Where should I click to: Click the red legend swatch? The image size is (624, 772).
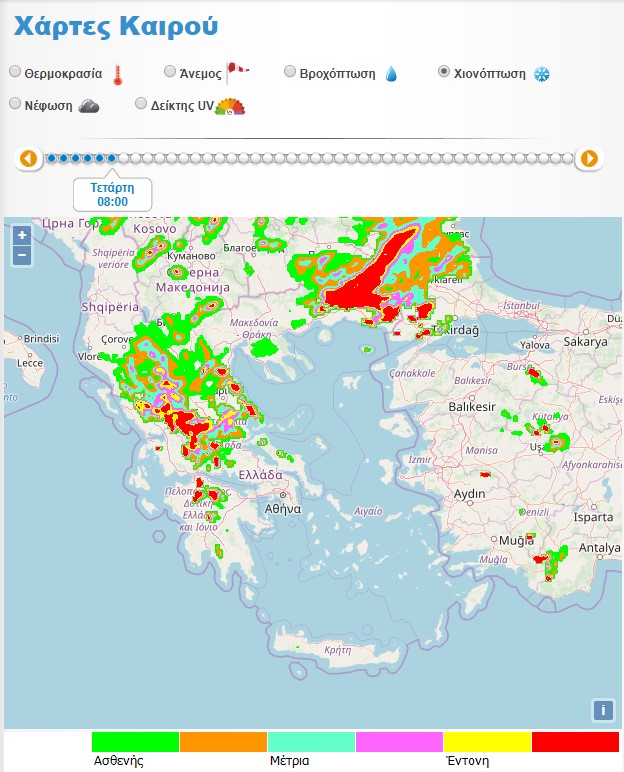(x=575, y=742)
